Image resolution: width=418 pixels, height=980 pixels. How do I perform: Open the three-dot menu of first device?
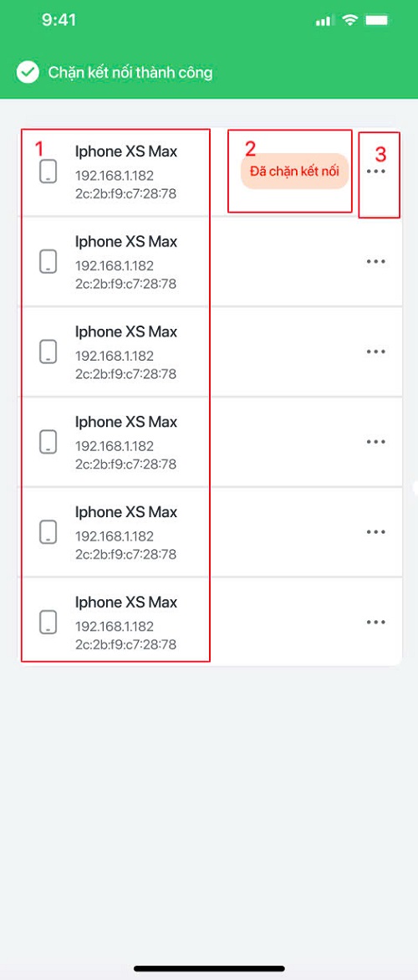click(375, 172)
